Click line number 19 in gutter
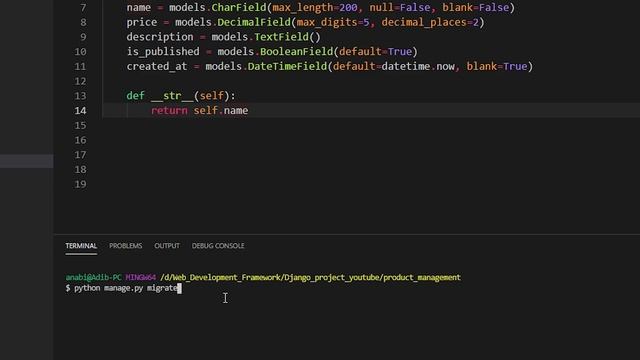Image resolution: width=640 pixels, height=360 pixels. [80, 184]
